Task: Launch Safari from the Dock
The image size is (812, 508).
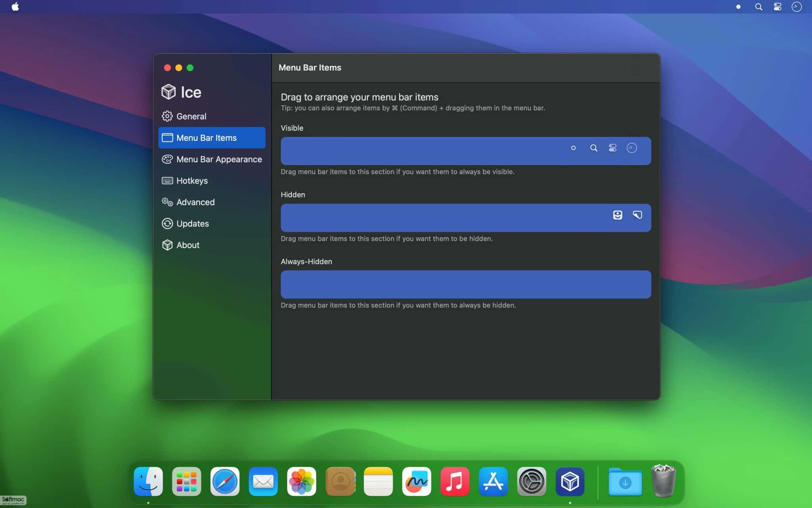Action: (x=225, y=481)
